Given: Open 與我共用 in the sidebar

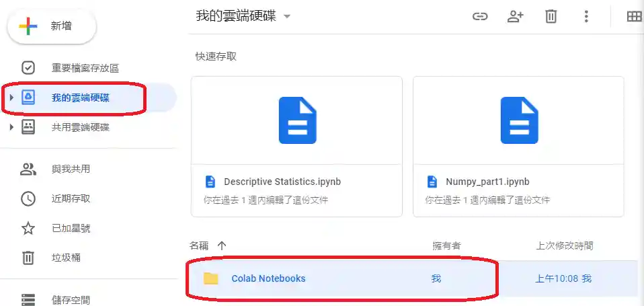Looking at the screenshot, I should coord(71,169).
